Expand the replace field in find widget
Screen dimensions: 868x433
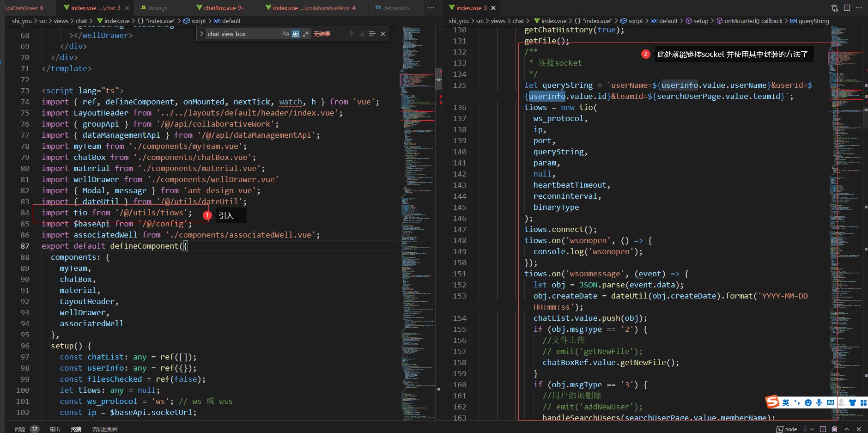coord(201,34)
